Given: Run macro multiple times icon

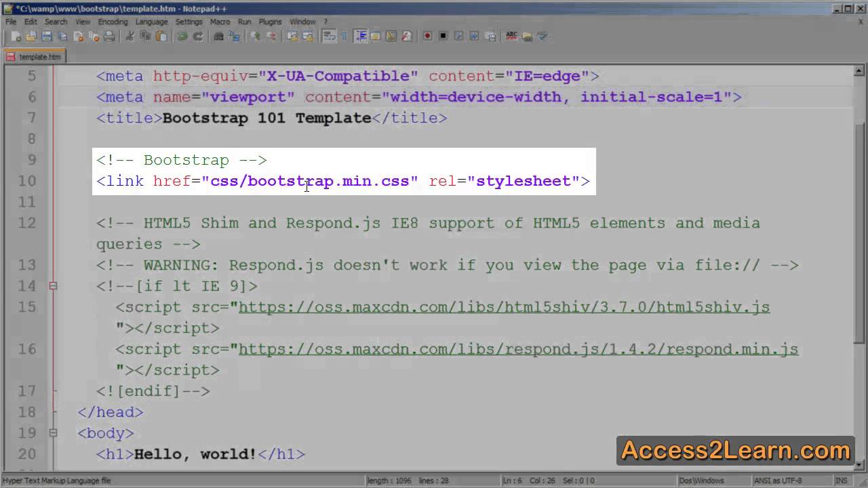Looking at the screenshot, I should pos(473,36).
